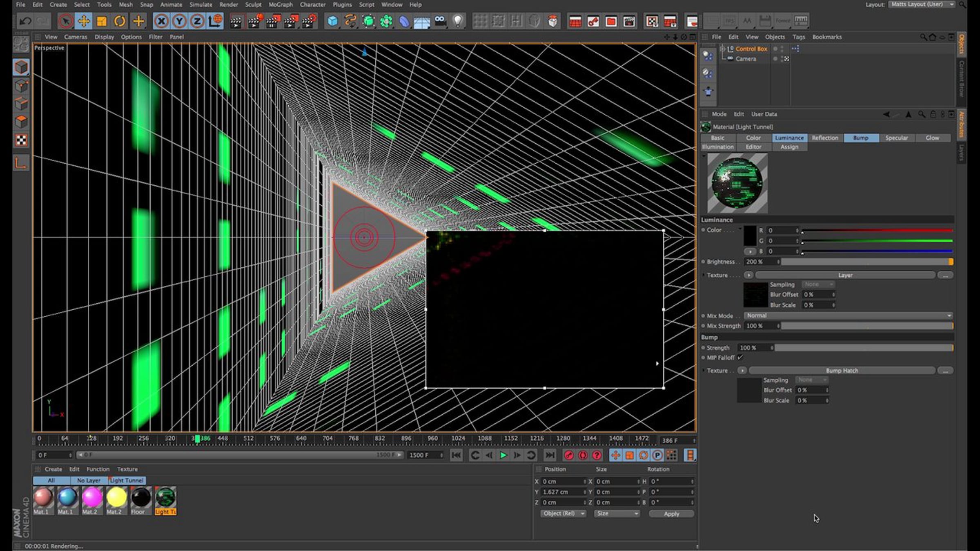Switch to the Specular material tab

(897, 138)
